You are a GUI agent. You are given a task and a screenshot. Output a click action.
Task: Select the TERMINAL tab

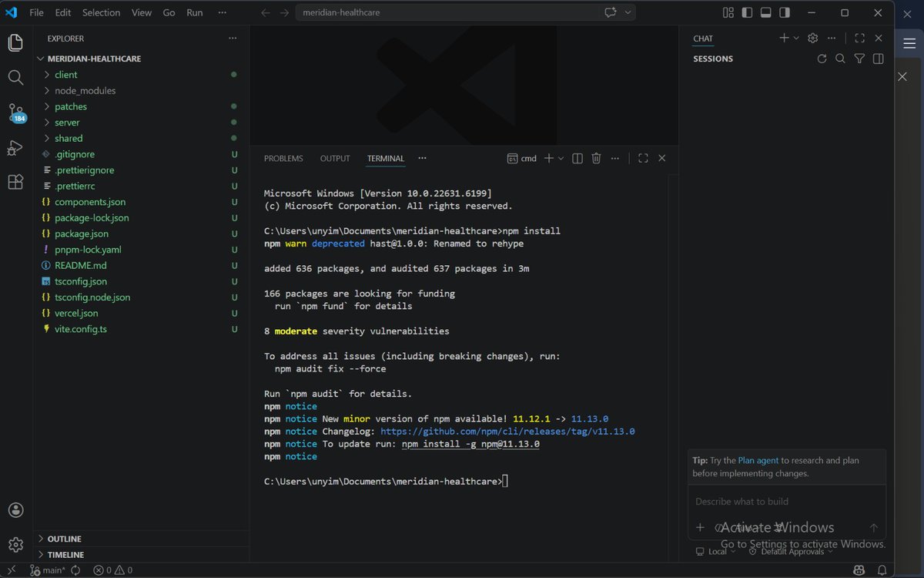click(x=386, y=158)
